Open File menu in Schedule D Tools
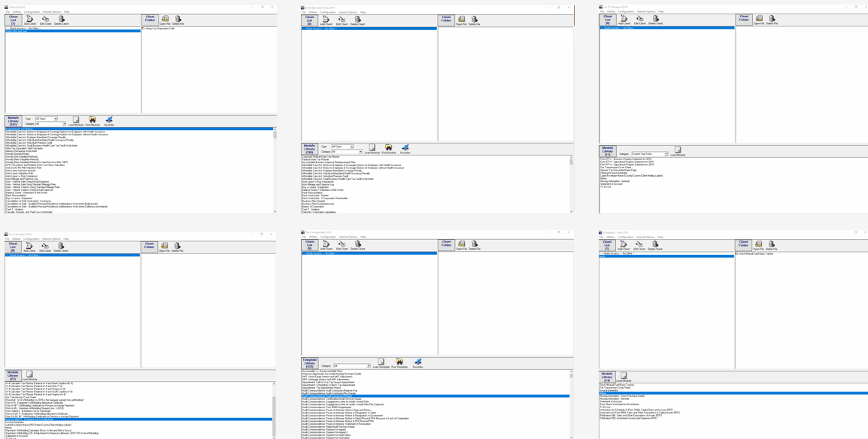 coord(601,237)
